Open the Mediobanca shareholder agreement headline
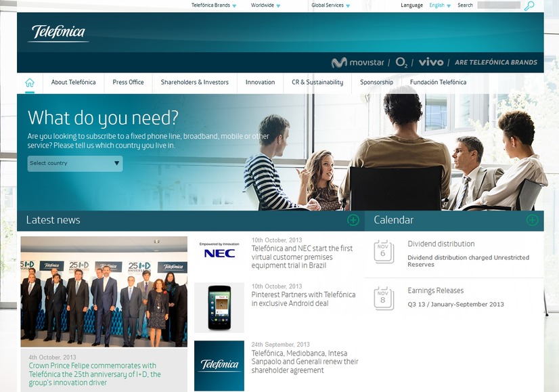559x392 pixels. [x=305, y=362]
